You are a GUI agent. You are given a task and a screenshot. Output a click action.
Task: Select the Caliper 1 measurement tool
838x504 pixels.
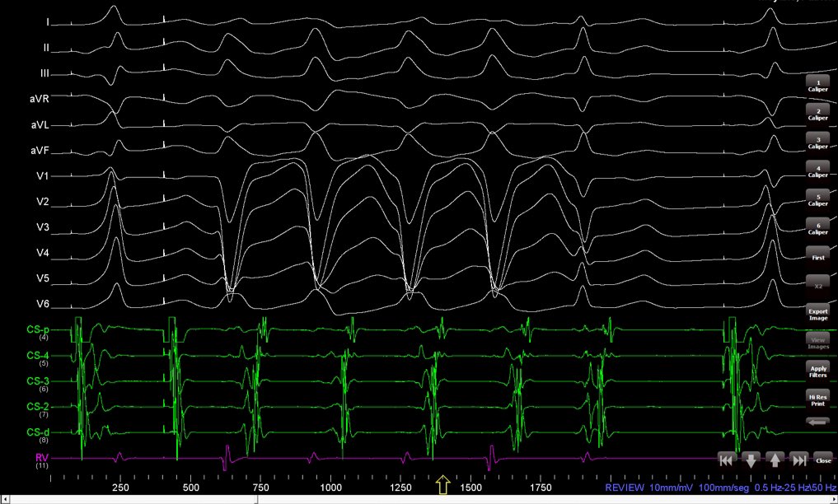point(817,85)
